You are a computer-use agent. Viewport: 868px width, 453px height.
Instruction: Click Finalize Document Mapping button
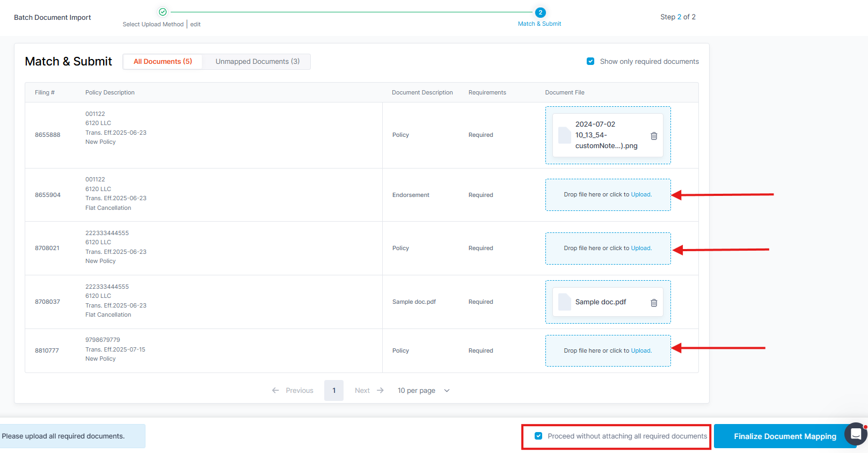pos(785,436)
